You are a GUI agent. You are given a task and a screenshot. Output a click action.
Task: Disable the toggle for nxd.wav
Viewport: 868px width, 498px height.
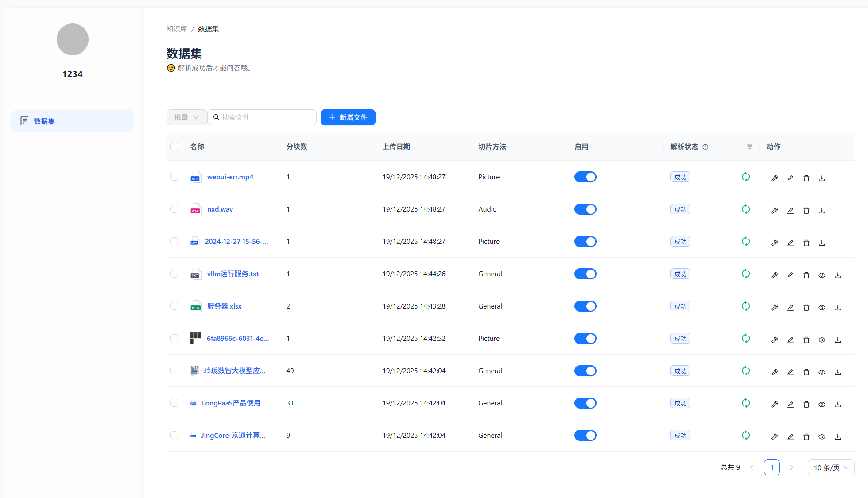click(x=585, y=209)
